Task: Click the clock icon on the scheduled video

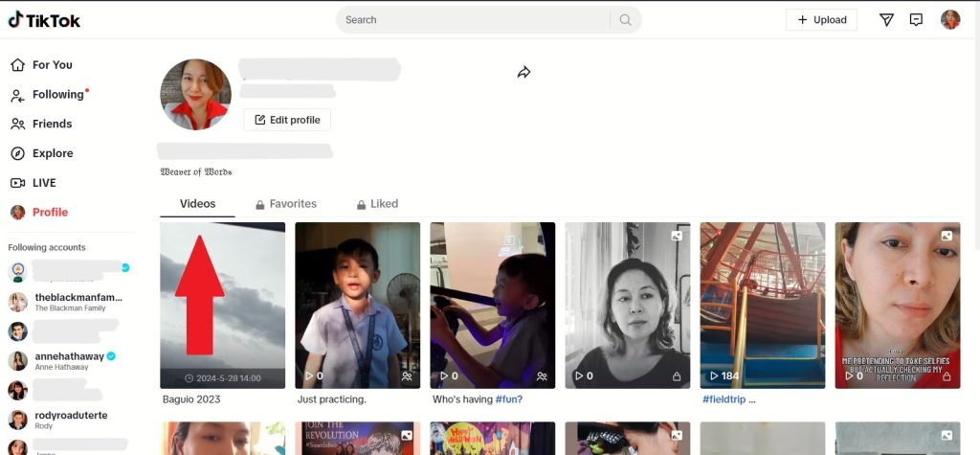Action: [189, 378]
